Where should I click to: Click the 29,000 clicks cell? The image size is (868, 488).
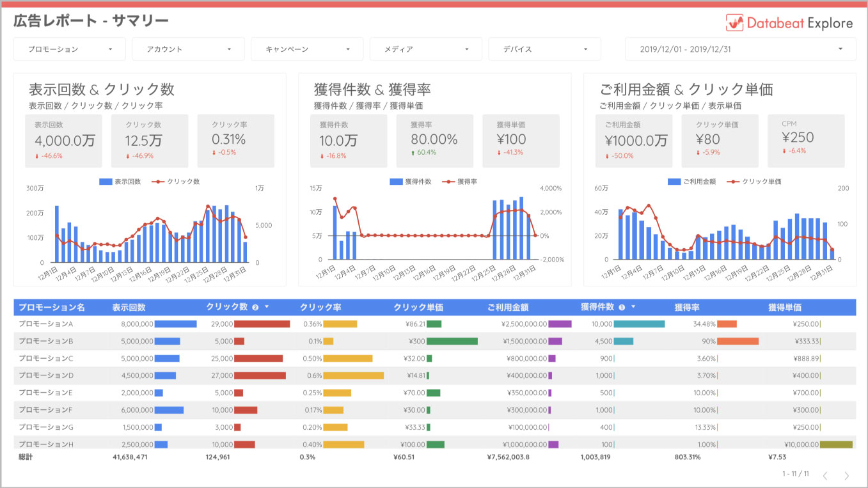click(x=222, y=324)
